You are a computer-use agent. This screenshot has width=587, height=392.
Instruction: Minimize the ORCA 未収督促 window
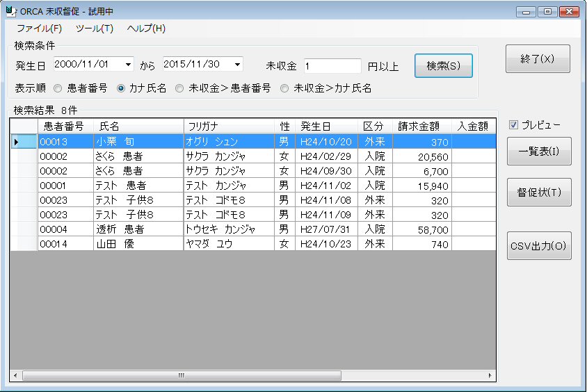point(526,12)
